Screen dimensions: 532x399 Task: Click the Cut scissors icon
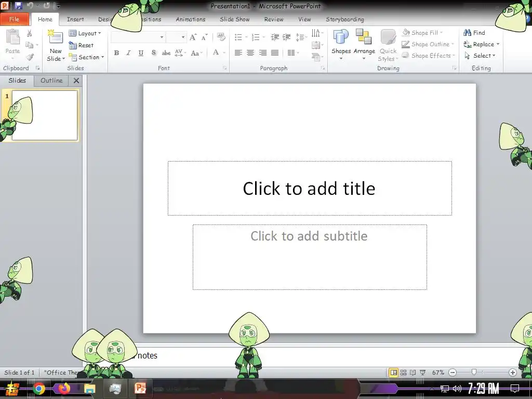30,33
